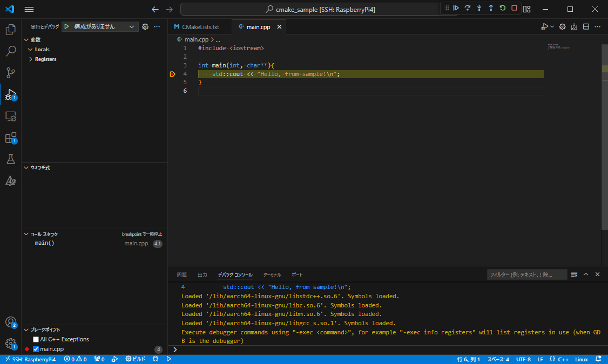Open Run and Debug more actions menu
This screenshot has height=364, width=608.
(x=157, y=27)
